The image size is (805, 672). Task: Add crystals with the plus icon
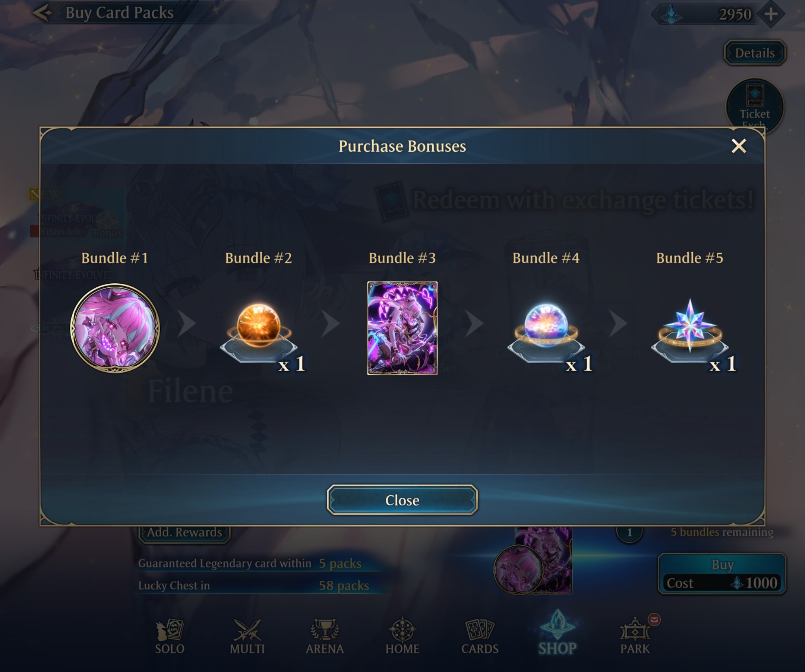tap(771, 14)
